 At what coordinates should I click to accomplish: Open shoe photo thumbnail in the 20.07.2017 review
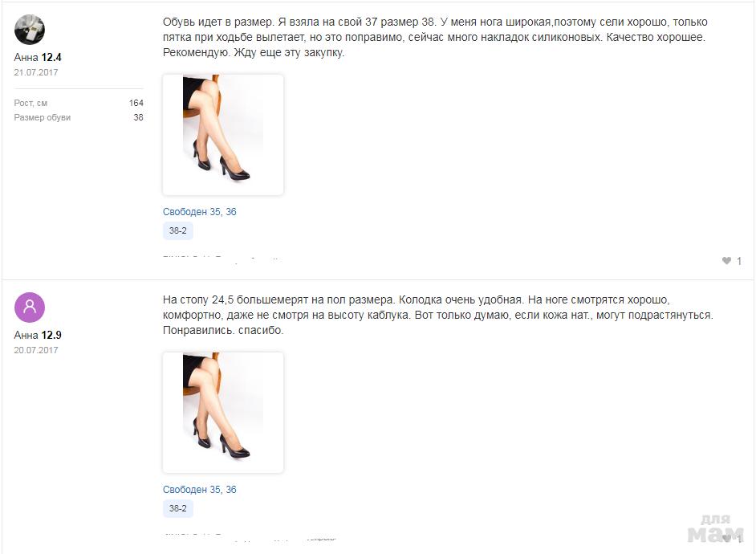point(223,412)
